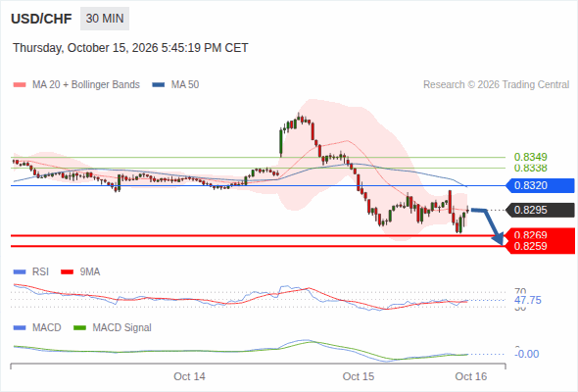Click the RSI 70 level label
Screen dimensions: 578x392
coord(520,291)
